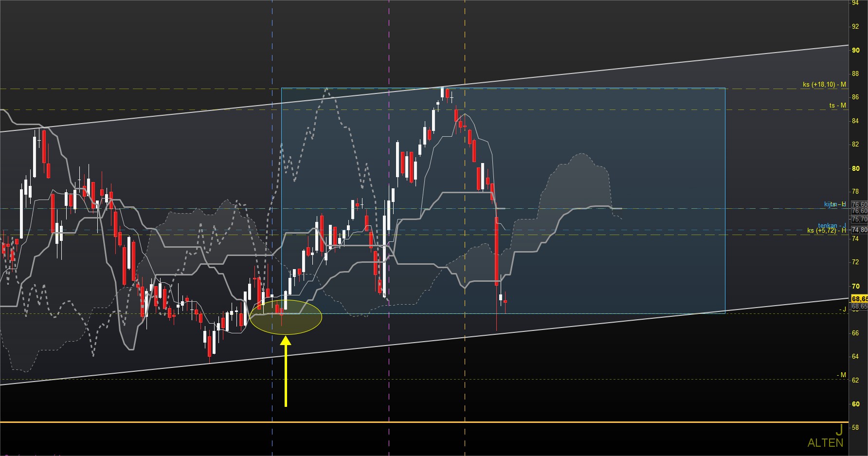
Task: Click the 66 price axis label
Action: pyautogui.click(x=855, y=333)
